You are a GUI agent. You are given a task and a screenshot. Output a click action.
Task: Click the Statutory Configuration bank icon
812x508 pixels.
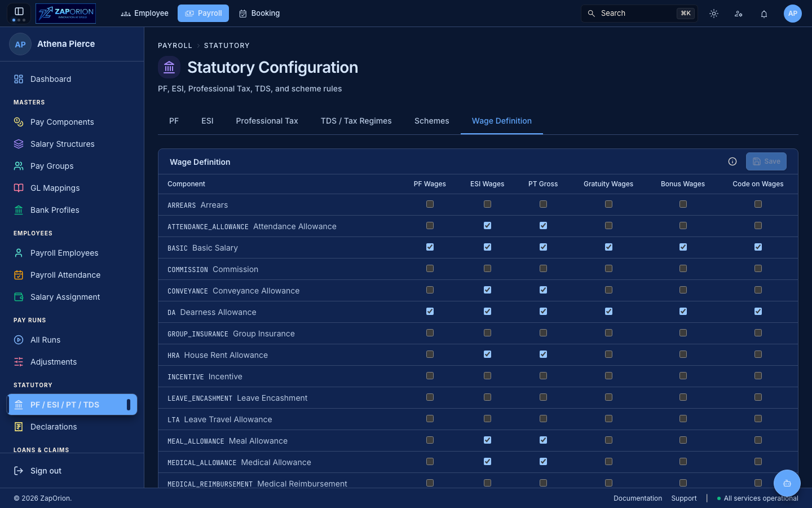(x=169, y=68)
